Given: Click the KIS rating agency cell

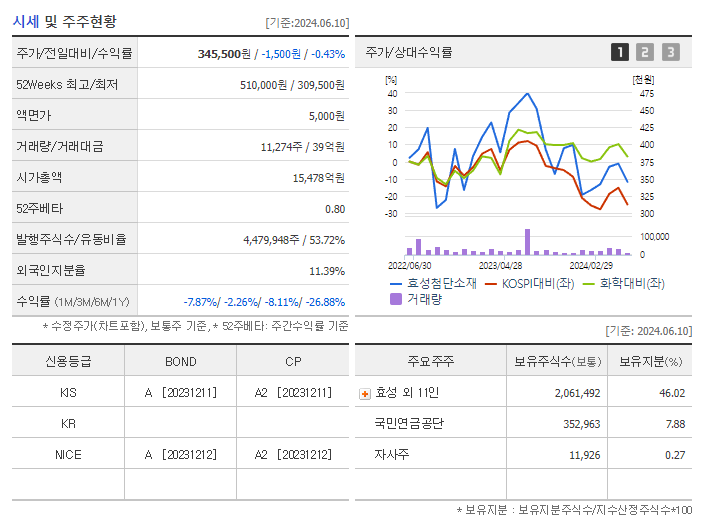Looking at the screenshot, I should click(x=68, y=393).
